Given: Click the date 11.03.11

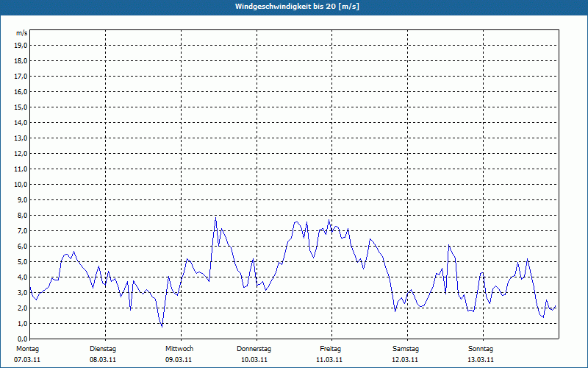Looking at the screenshot, I should tap(329, 360).
